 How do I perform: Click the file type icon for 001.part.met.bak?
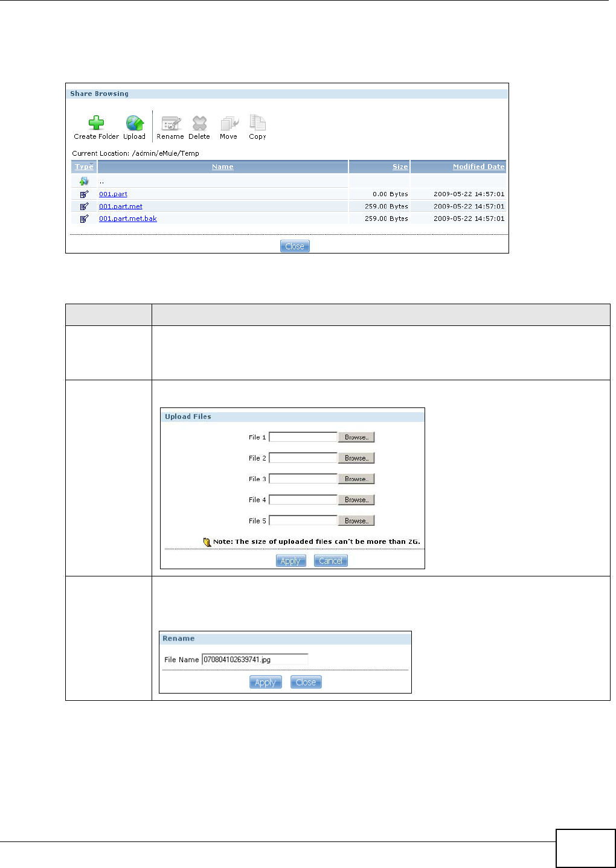[84, 219]
